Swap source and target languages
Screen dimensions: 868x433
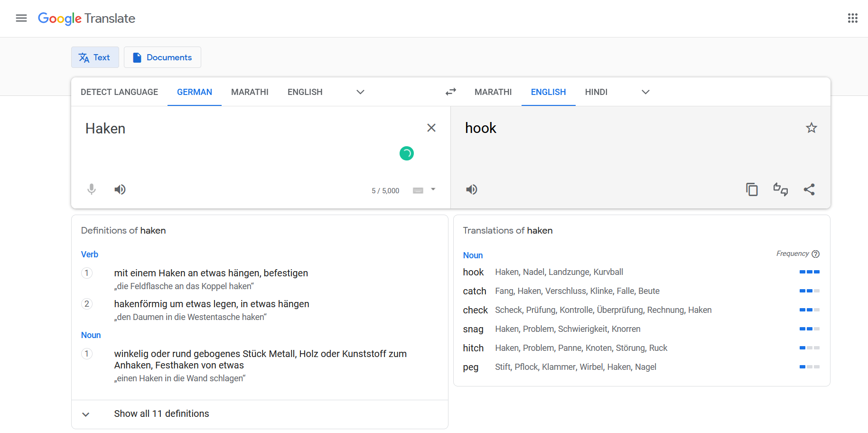tap(450, 92)
